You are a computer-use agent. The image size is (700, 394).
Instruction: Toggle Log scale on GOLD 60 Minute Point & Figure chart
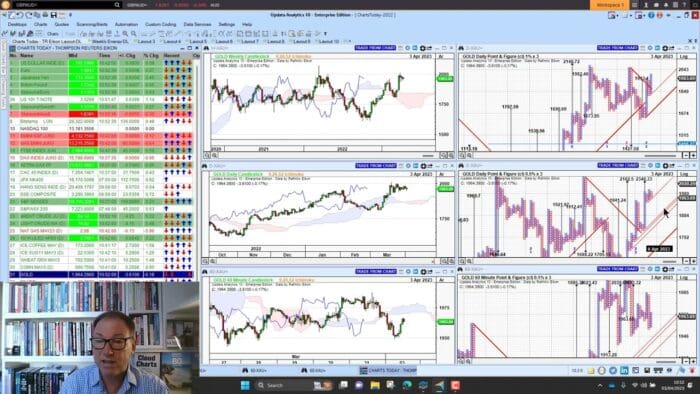[684, 278]
